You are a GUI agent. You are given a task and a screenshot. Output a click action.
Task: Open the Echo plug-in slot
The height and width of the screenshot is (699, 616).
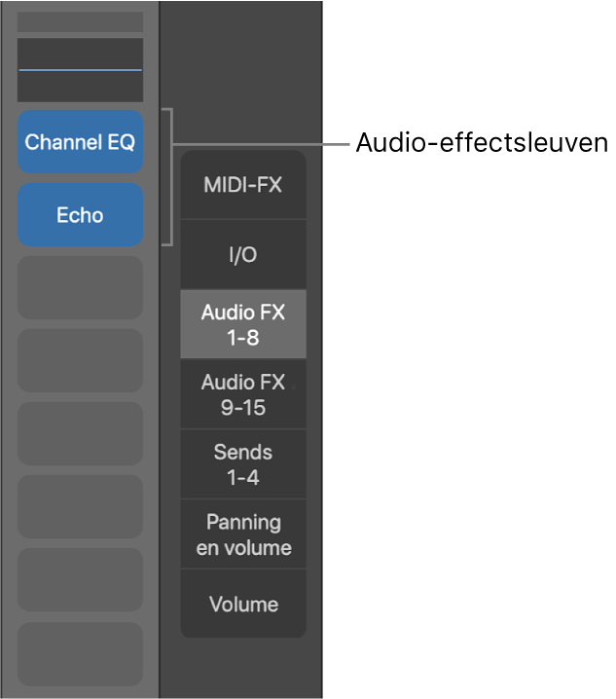click(80, 215)
